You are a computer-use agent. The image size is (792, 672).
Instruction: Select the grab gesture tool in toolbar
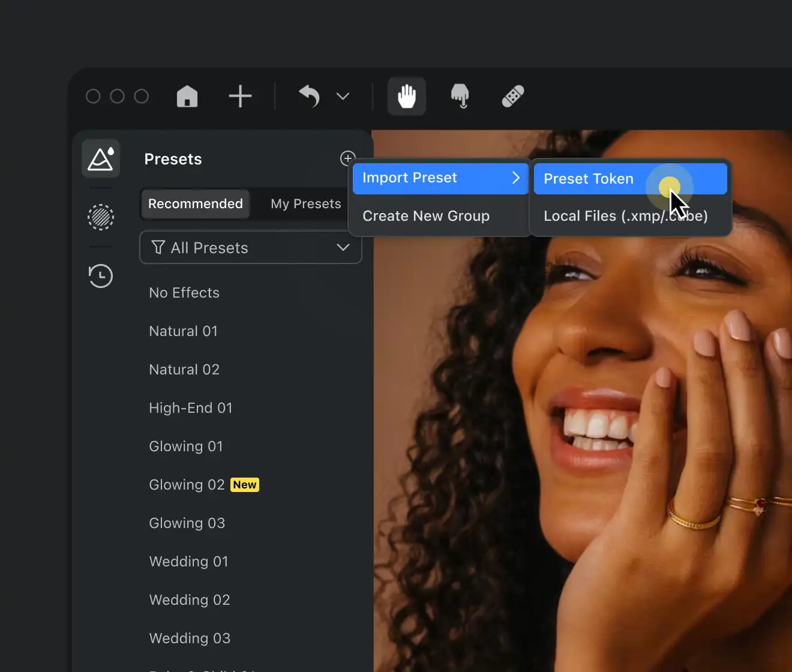[460, 95]
